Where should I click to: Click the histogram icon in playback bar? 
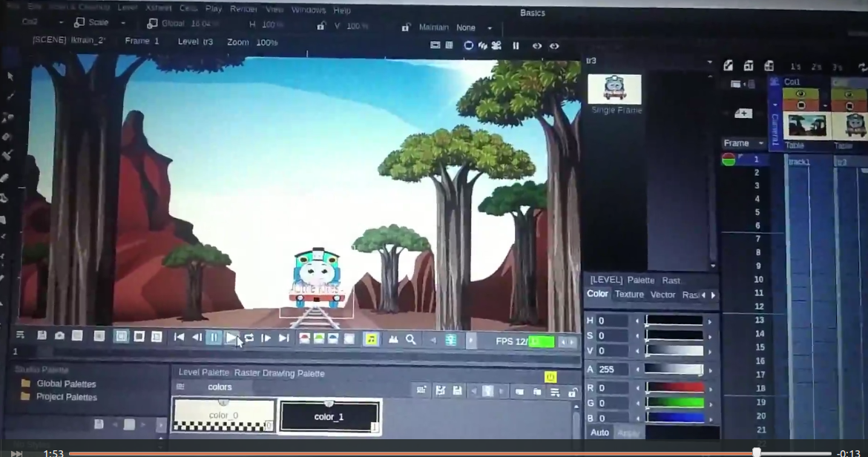[x=393, y=339]
